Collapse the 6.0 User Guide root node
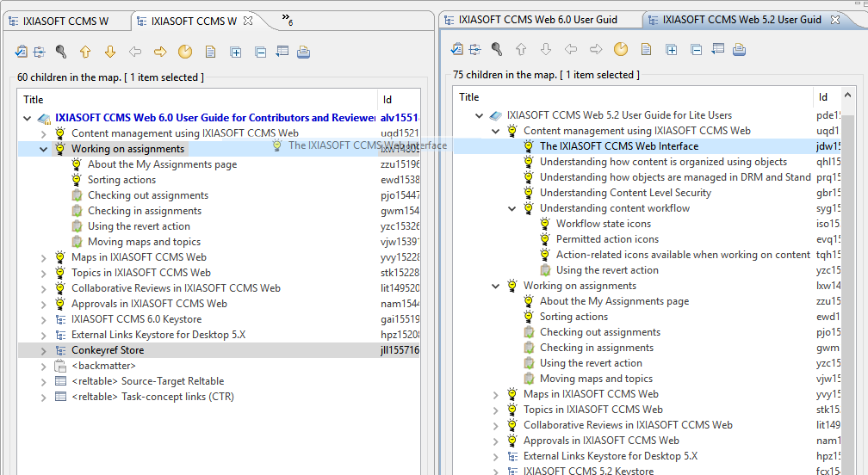The image size is (868, 475). pos(28,118)
